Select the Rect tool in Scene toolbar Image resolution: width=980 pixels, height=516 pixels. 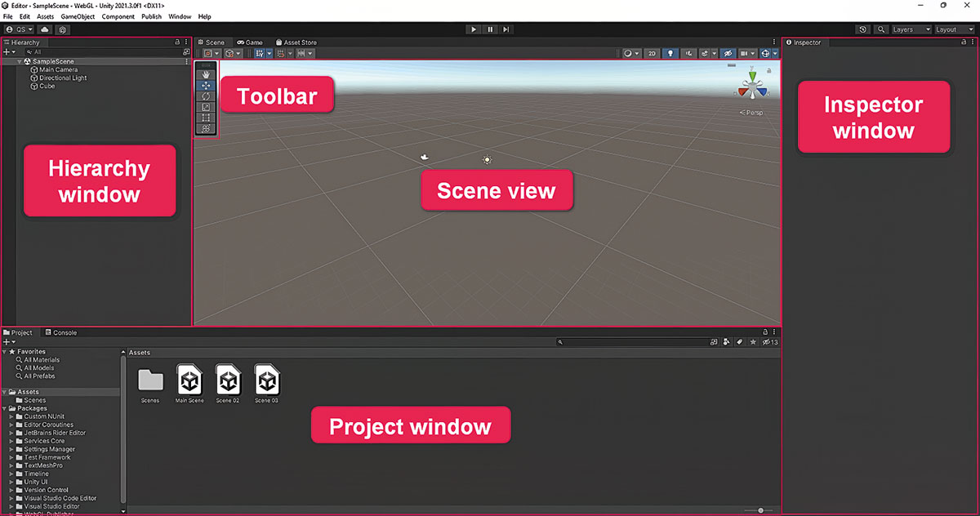coord(206,118)
